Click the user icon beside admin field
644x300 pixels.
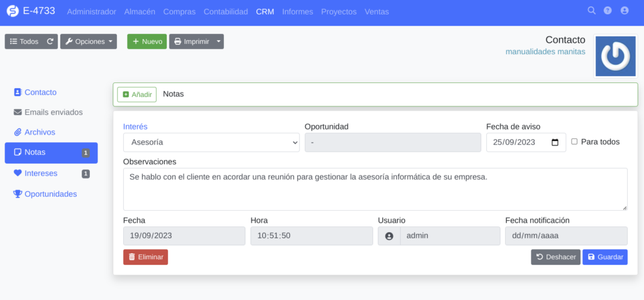[389, 236]
